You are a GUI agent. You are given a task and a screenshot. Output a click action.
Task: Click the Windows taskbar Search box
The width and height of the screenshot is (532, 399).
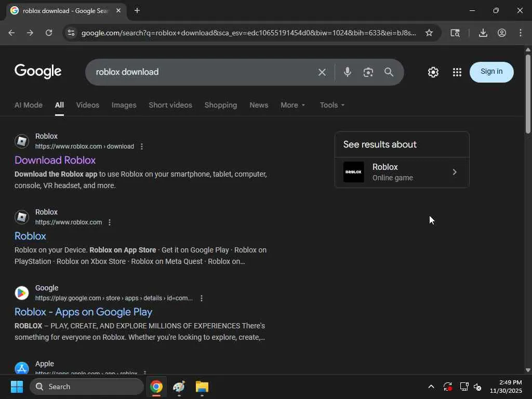(87, 387)
